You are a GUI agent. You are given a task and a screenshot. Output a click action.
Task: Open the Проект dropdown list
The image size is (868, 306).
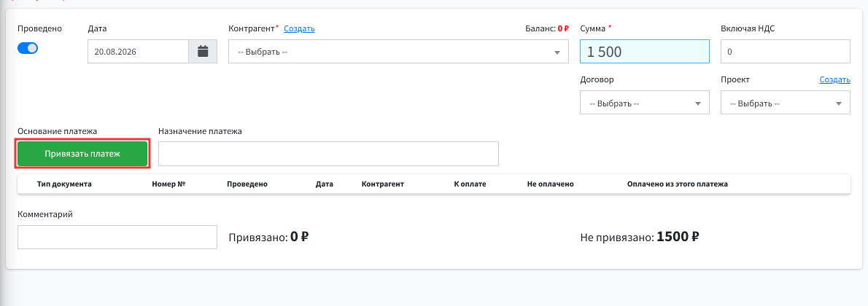click(x=785, y=103)
